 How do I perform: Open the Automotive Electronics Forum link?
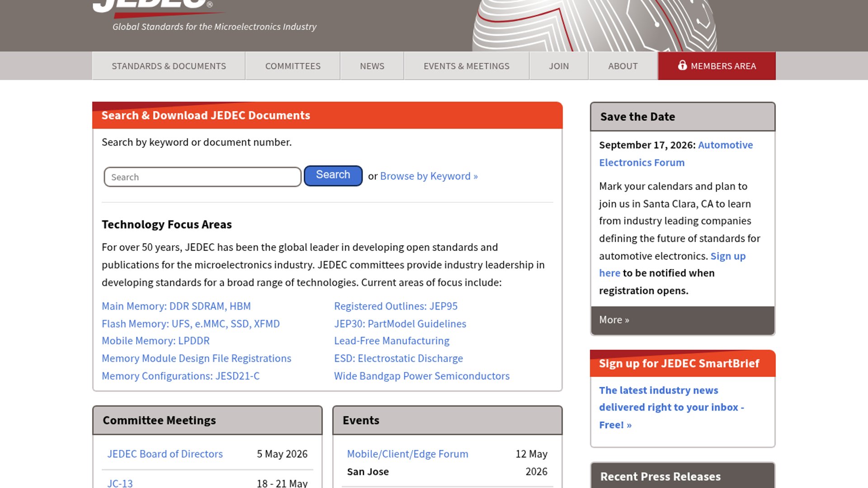(676, 154)
